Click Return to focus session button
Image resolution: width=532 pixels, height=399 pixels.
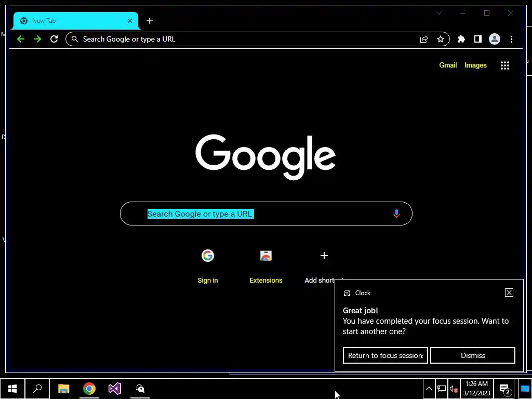tap(385, 355)
